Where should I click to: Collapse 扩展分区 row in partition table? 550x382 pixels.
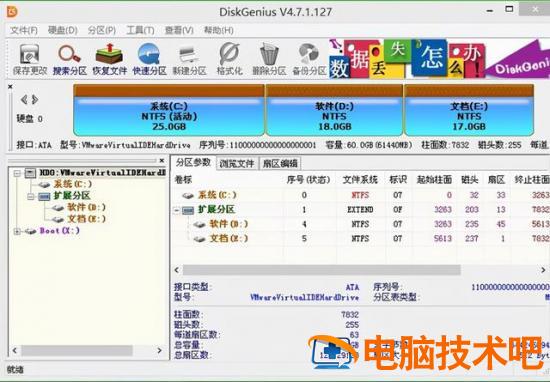click(x=177, y=210)
